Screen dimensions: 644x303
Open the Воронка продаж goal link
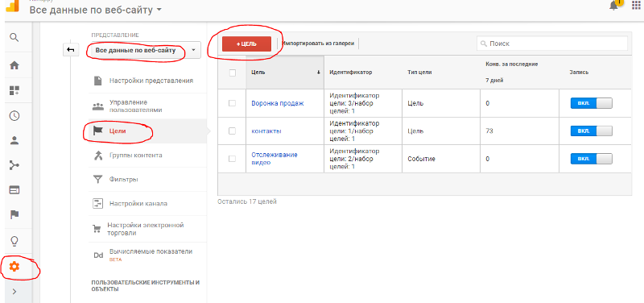click(x=278, y=103)
